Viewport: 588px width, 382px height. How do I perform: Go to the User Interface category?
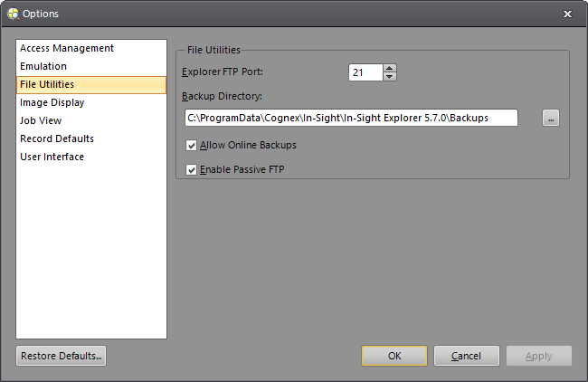pyautogui.click(x=52, y=157)
